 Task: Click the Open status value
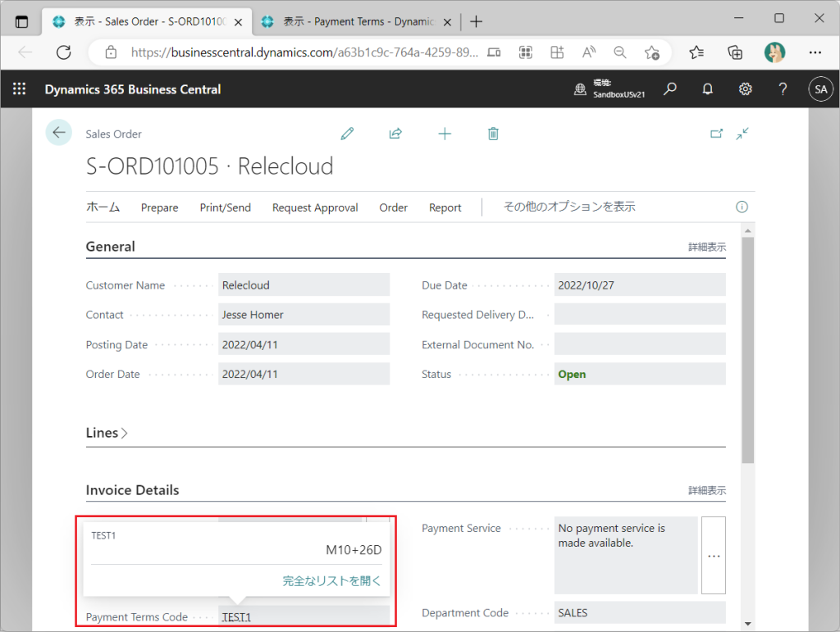pyautogui.click(x=572, y=374)
